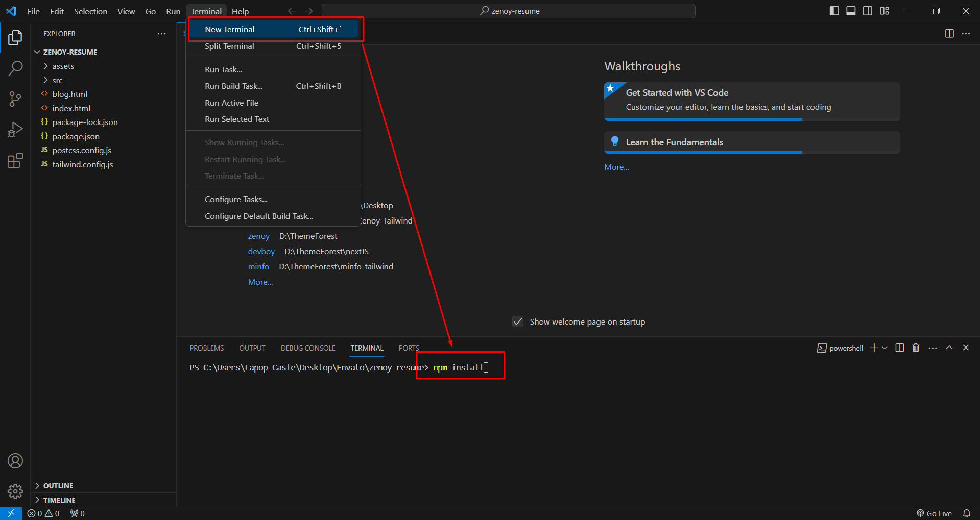Choose Run Build Task... menu entry
980x520 pixels.
coord(273,86)
